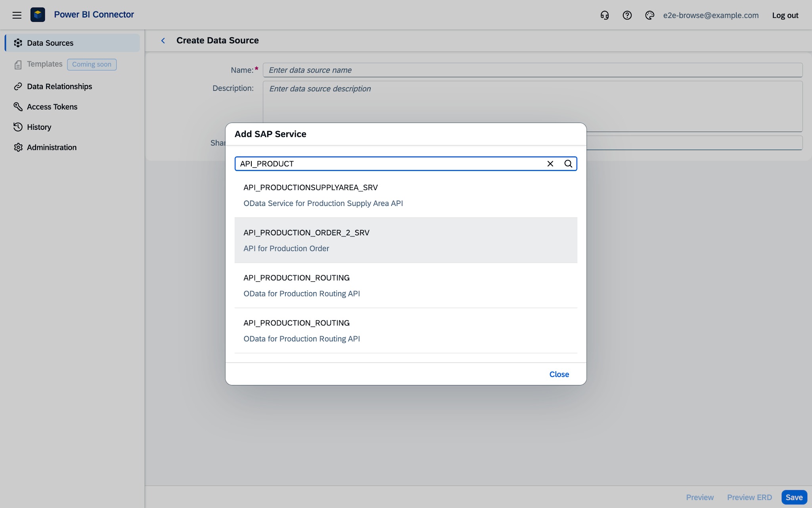Image resolution: width=812 pixels, height=508 pixels.
Task: Open Templates in sidebar
Action: point(44,64)
